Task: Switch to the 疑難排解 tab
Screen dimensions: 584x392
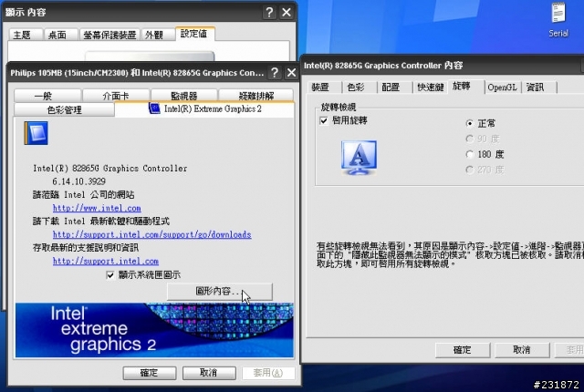Action: (x=255, y=96)
